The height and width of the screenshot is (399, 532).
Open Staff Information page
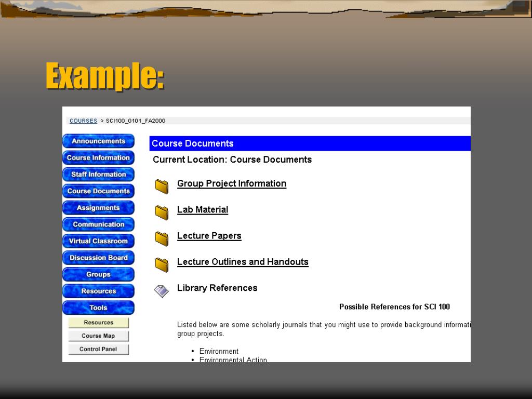click(x=98, y=175)
